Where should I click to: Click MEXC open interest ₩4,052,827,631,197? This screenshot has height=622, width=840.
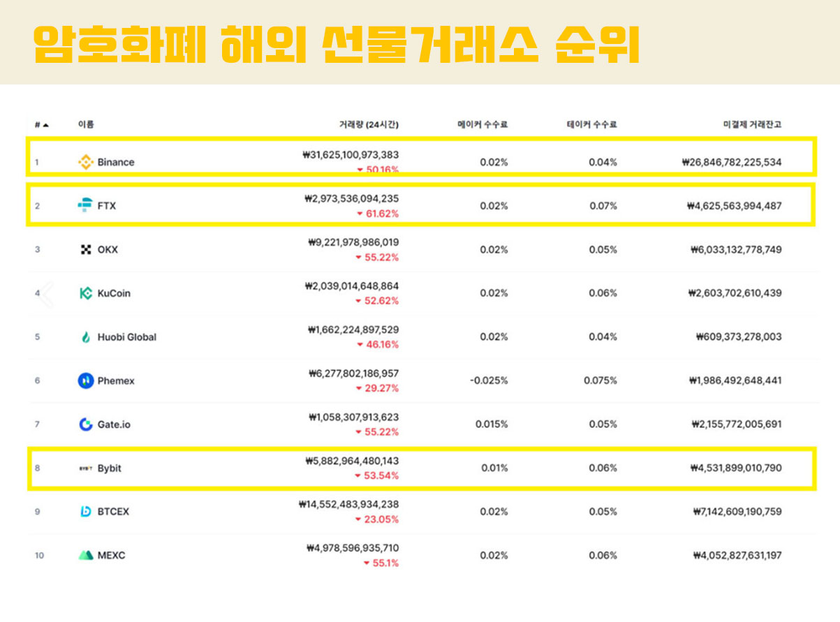click(737, 556)
